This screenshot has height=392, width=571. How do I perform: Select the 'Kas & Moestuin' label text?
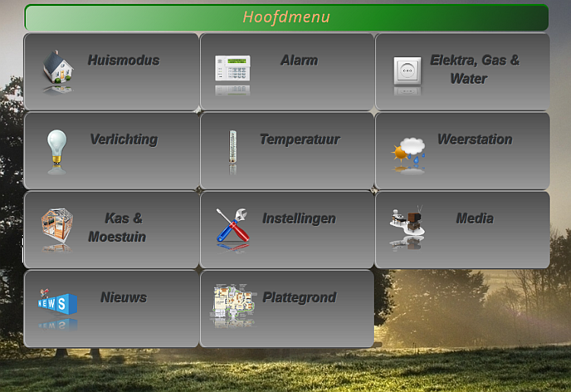[x=117, y=228]
